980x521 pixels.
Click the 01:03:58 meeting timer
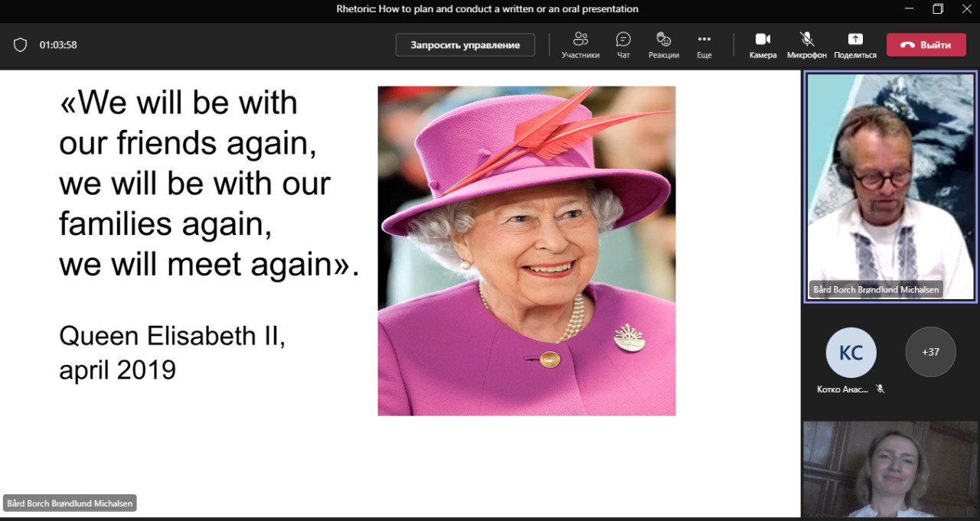[58, 45]
